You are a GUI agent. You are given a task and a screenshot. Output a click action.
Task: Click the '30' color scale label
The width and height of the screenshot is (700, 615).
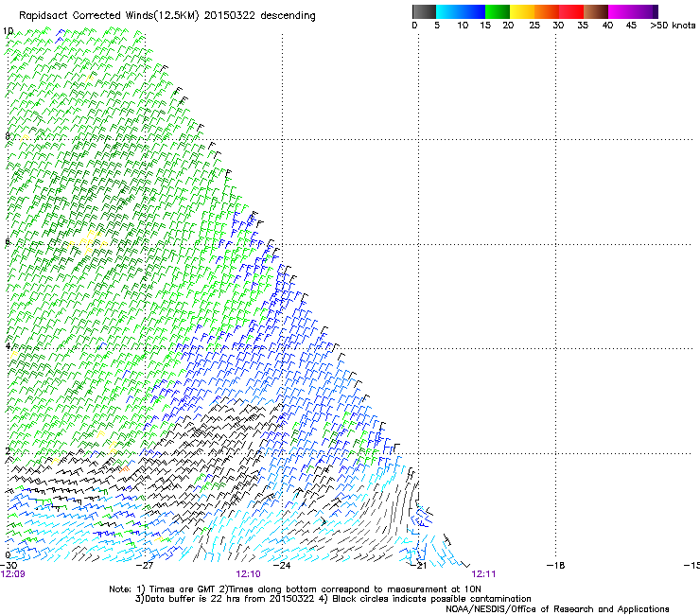pos(558,26)
